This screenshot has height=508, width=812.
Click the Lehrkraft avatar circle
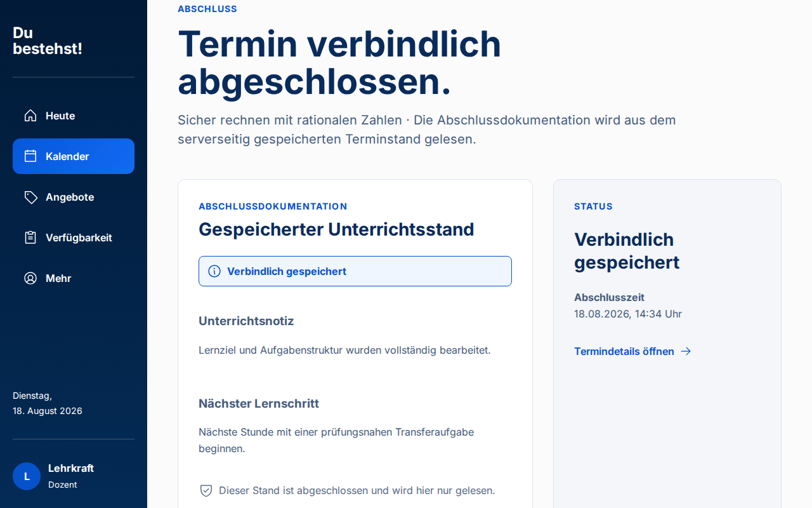tap(27, 476)
